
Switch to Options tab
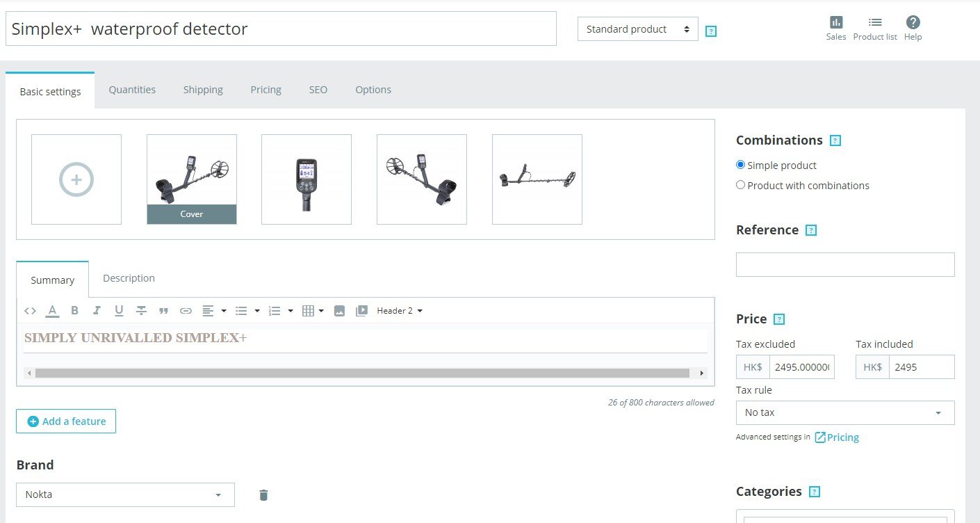coord(373,90)
